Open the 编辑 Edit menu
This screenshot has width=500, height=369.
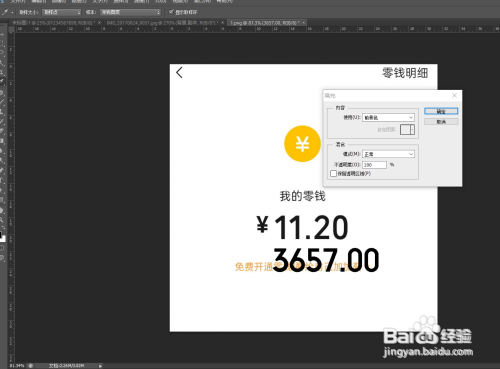(38, 1)
